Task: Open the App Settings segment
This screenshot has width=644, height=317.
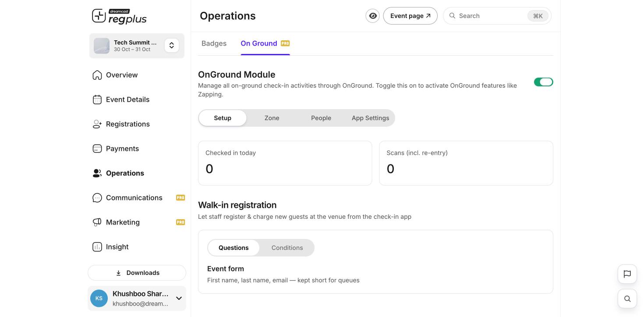Action: [x=371, y=118]
